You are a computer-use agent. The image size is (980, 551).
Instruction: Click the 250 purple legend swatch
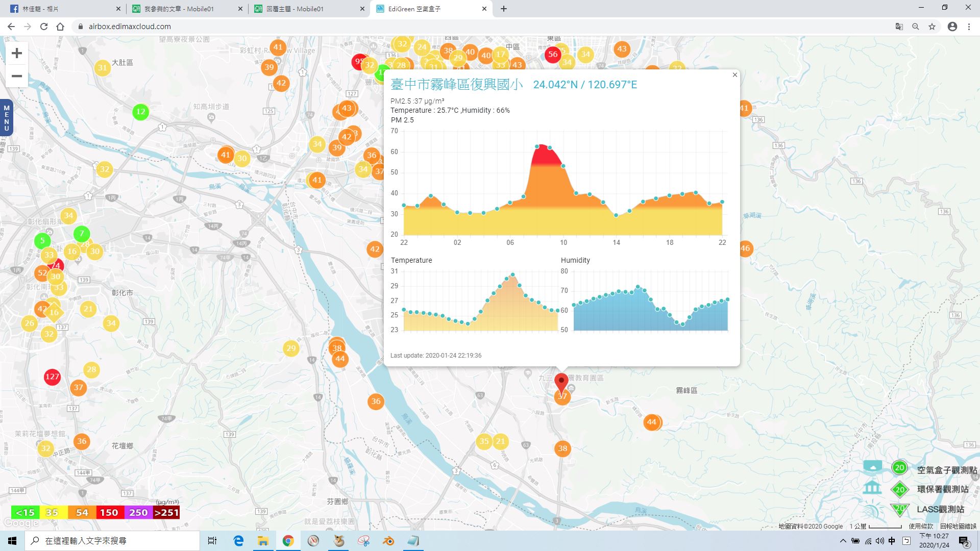(138, 512)
